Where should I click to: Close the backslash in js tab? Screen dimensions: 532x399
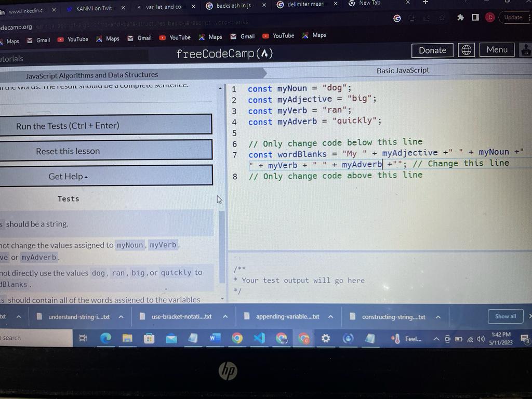click(x=264, y=5)
